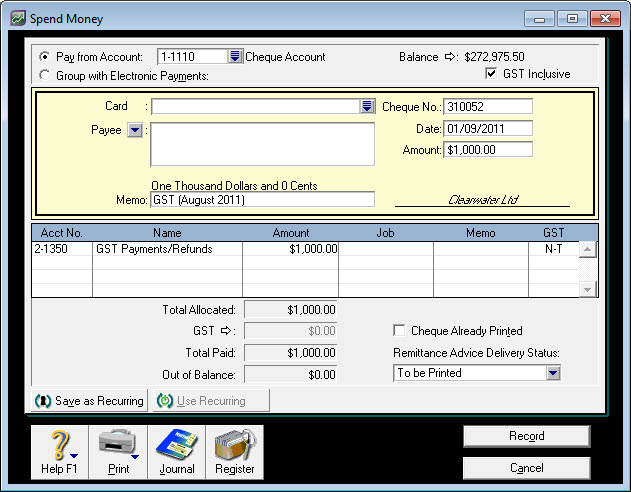631x492 pixels.
Task: Open the Pay from Account dropdown
Action: pos(235,57)
